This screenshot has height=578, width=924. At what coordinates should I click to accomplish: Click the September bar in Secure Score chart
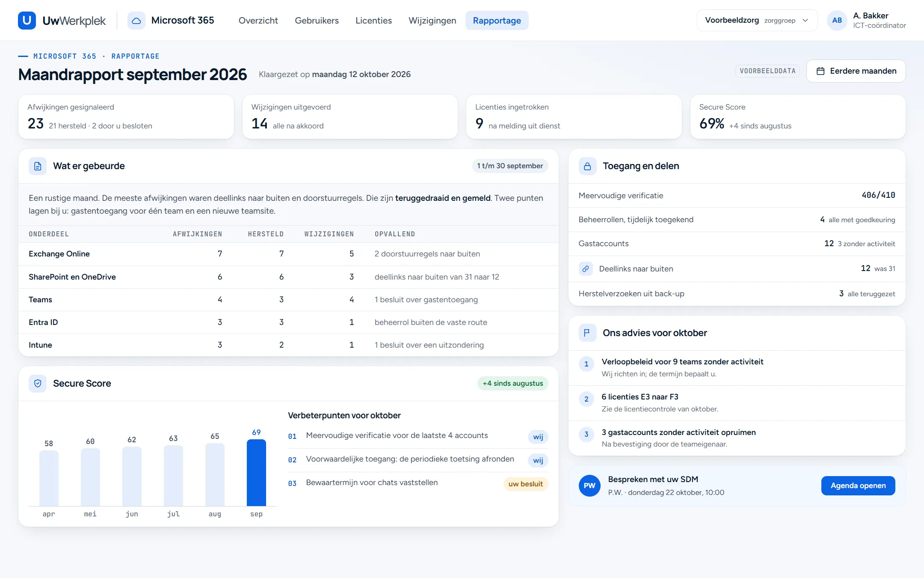pyautogui.click(x=256, y=473)
